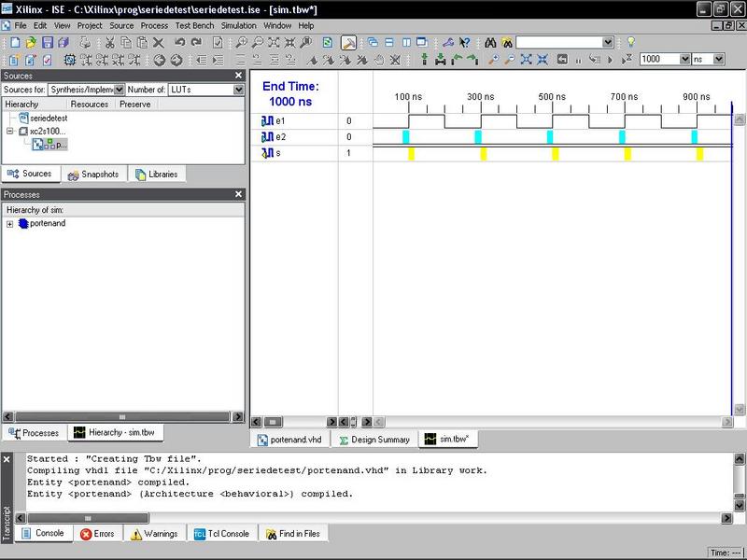Click the Save floppy disk icon
The width and height of the screenshot is (747, 560).
(x=48, y=43)
